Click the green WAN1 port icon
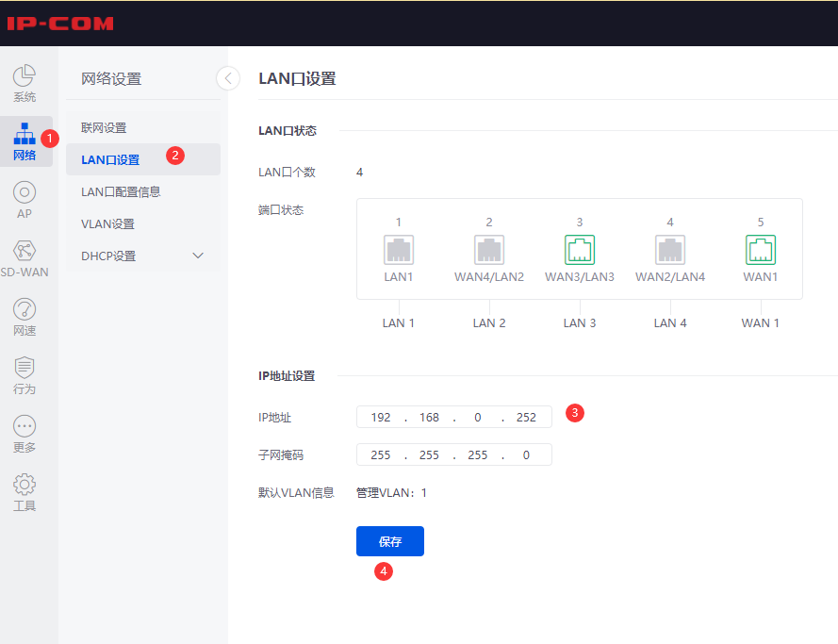Screen dimensions: 838x644 pos(761,250)
